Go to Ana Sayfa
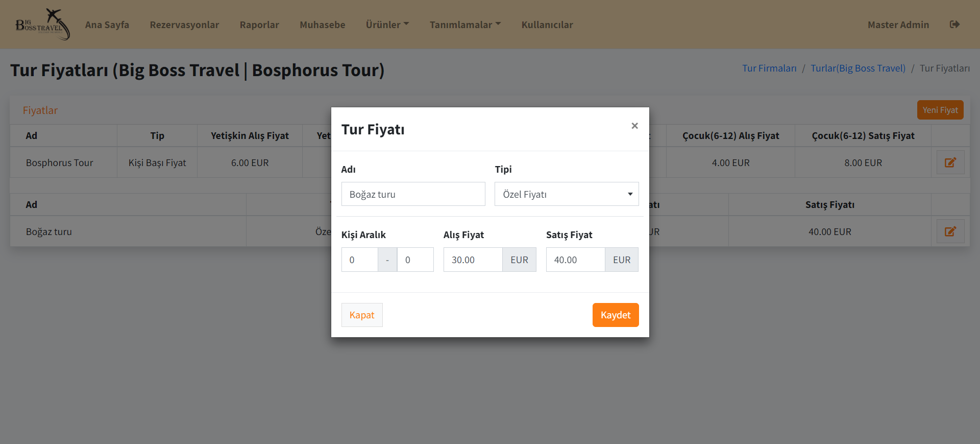This screenshot has width=980, height=444. point(107,25)
